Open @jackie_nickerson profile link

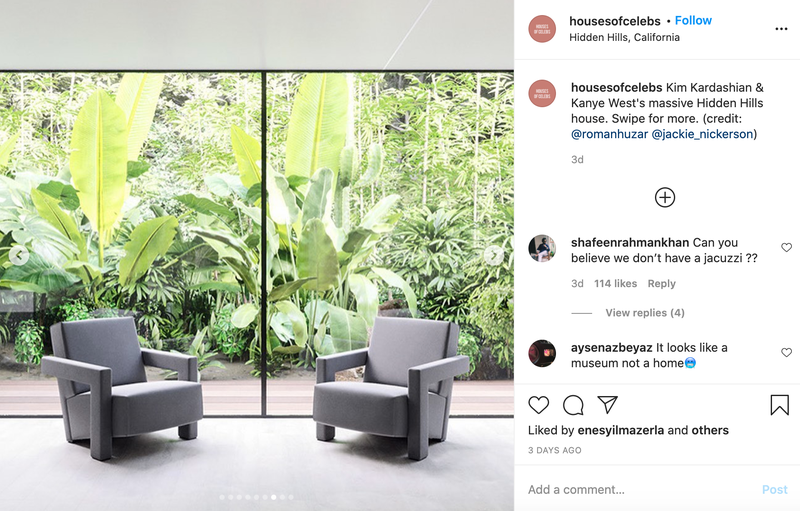tap(703, 134)
